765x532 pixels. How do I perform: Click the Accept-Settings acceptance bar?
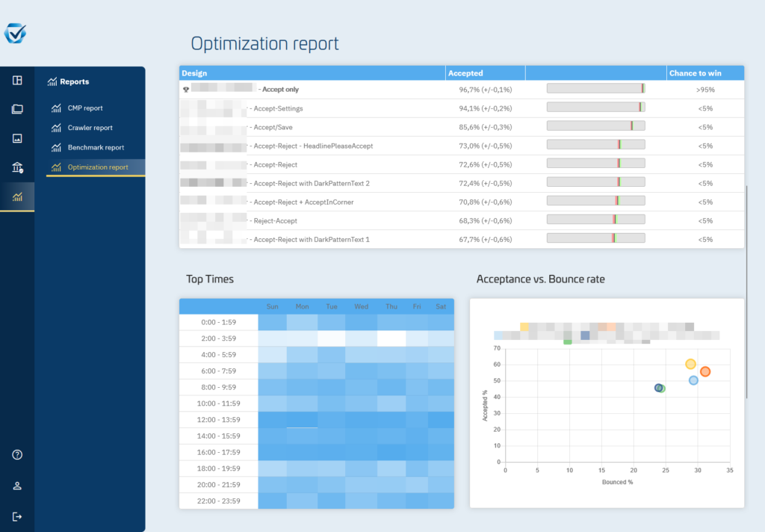pos(595,107)
